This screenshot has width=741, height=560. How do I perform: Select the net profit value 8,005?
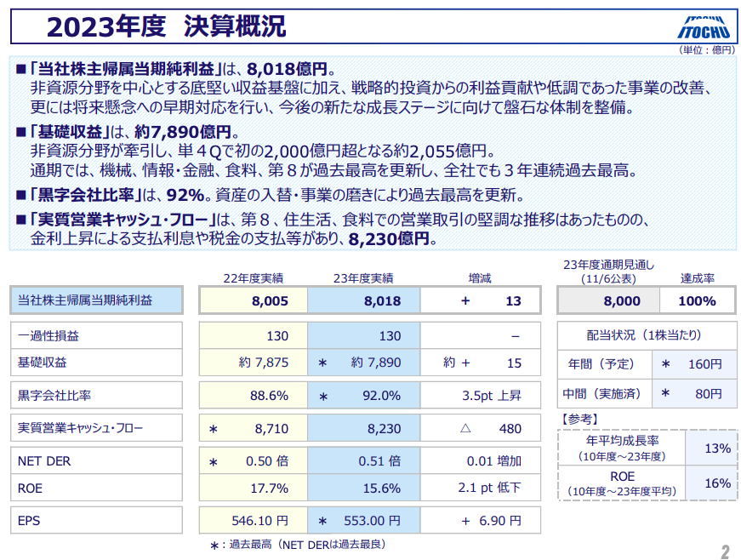[254, 300]
